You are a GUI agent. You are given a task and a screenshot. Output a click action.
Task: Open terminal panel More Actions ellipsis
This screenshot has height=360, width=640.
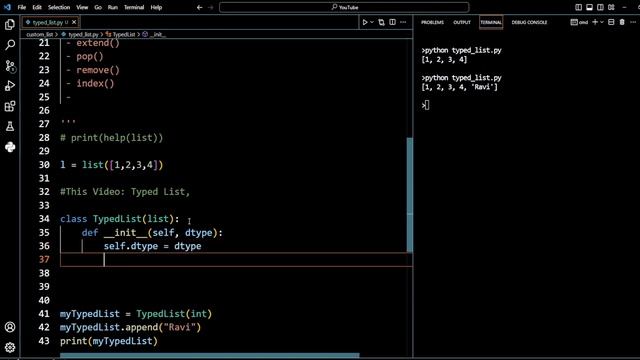tap(633, 22)
